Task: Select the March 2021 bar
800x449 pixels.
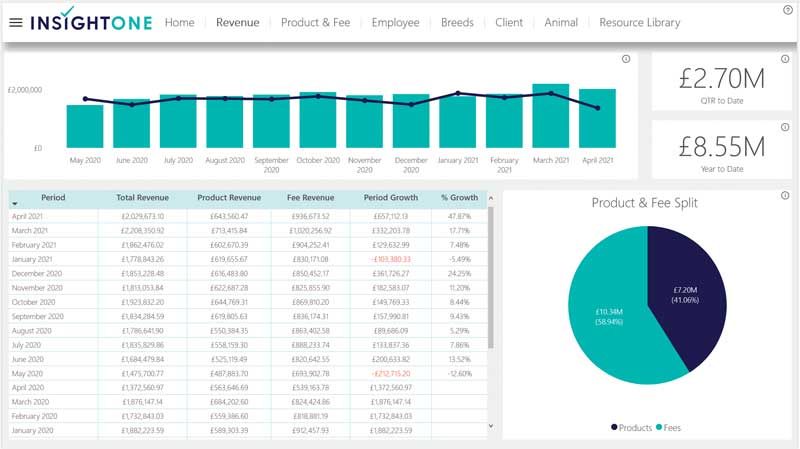Action: tap(551, 116)
